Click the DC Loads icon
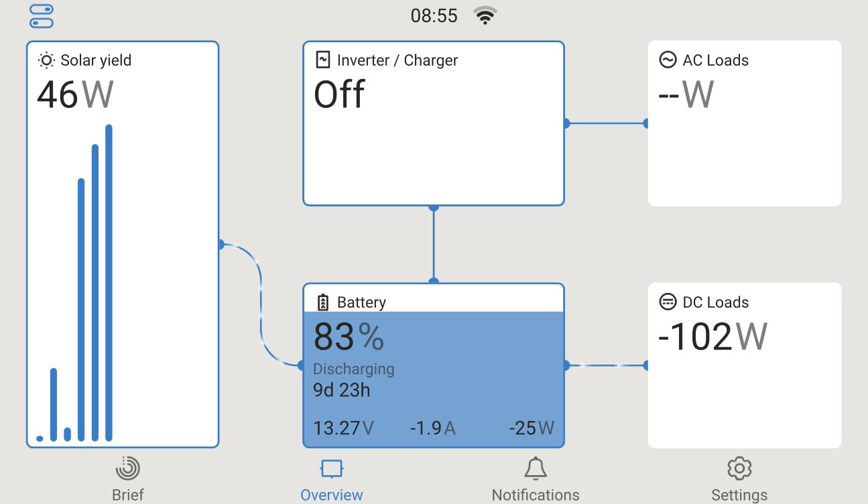Image resolution: width=868 pixels, height=504 pixels. point(668,302)
